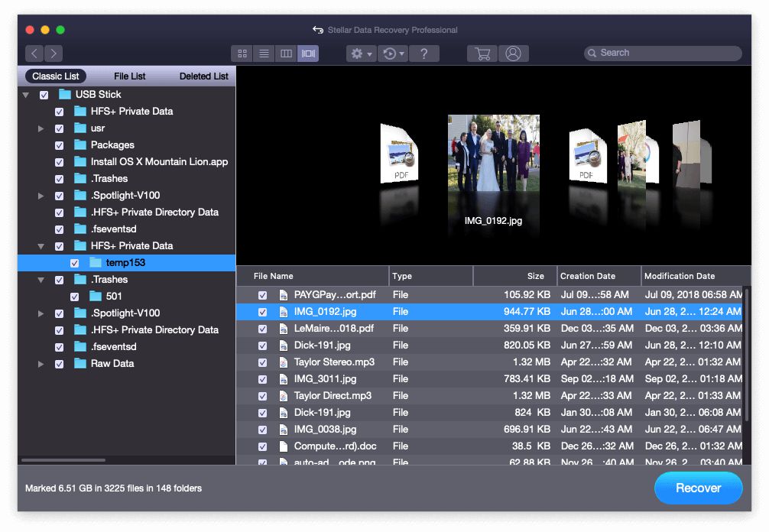The width and height of the screenshot is (769, 532).
Task: Switch to column view mode
Action: point(286,54)
